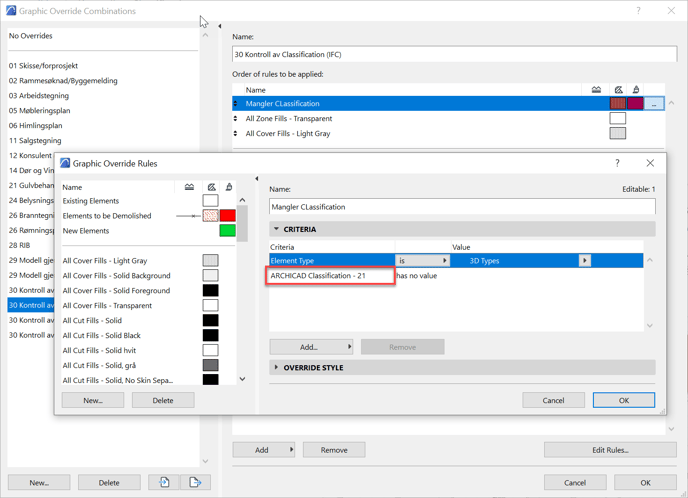The width and height of the screenshot is (688, 498).
Task: Collapse the Combinations left panel arrow
Action: 219,26
